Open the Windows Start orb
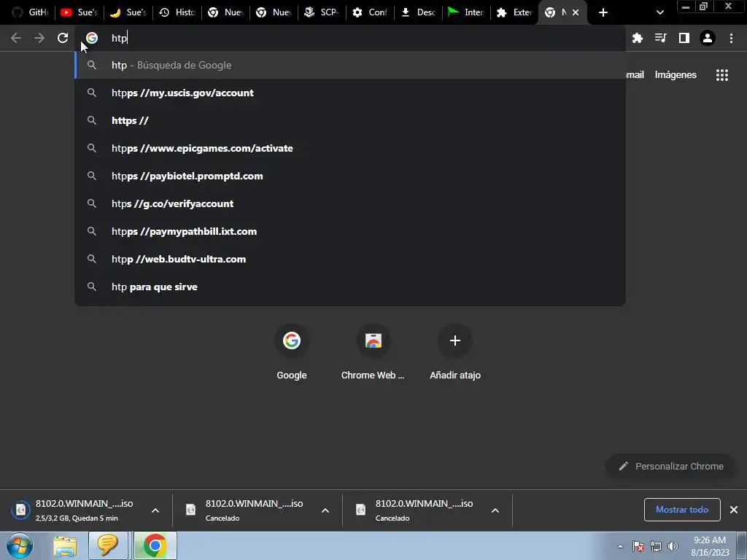This screenshot has width=747, height=560. pyautogui.click(x=20, y=545)
